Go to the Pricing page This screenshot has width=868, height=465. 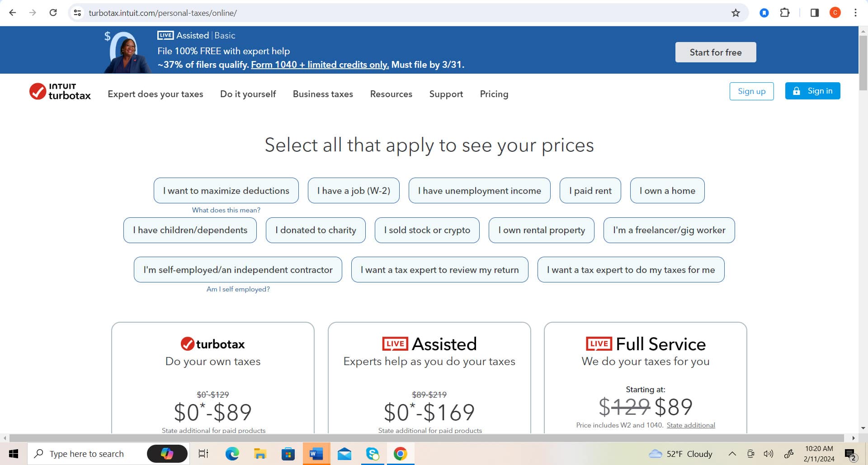pos(494,94)
